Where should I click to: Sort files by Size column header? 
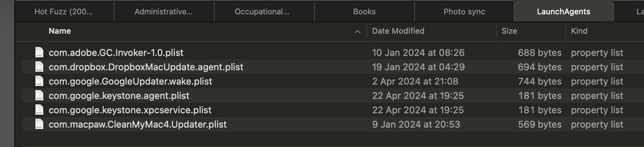[x=509, y=31]
